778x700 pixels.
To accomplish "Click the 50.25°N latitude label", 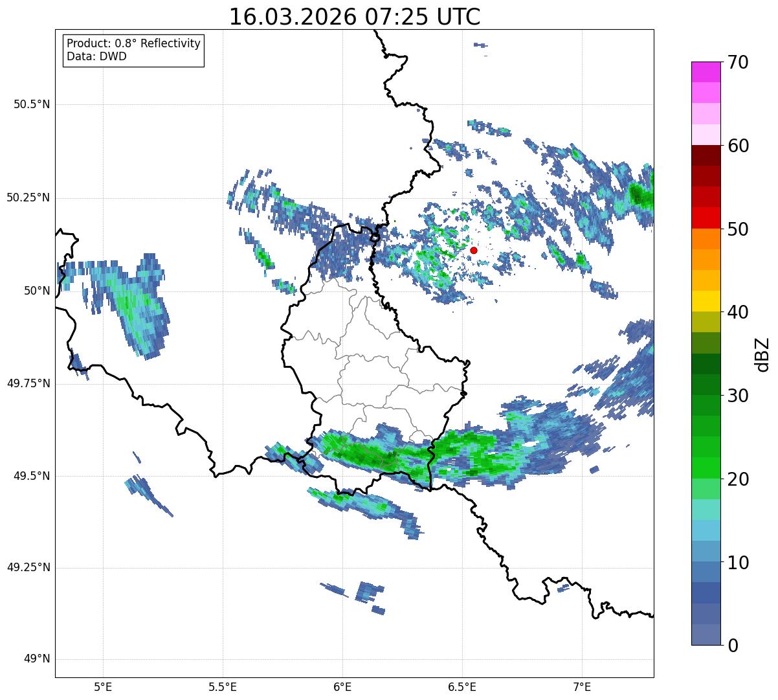I will pyautogui.click(x=28, y=198).
